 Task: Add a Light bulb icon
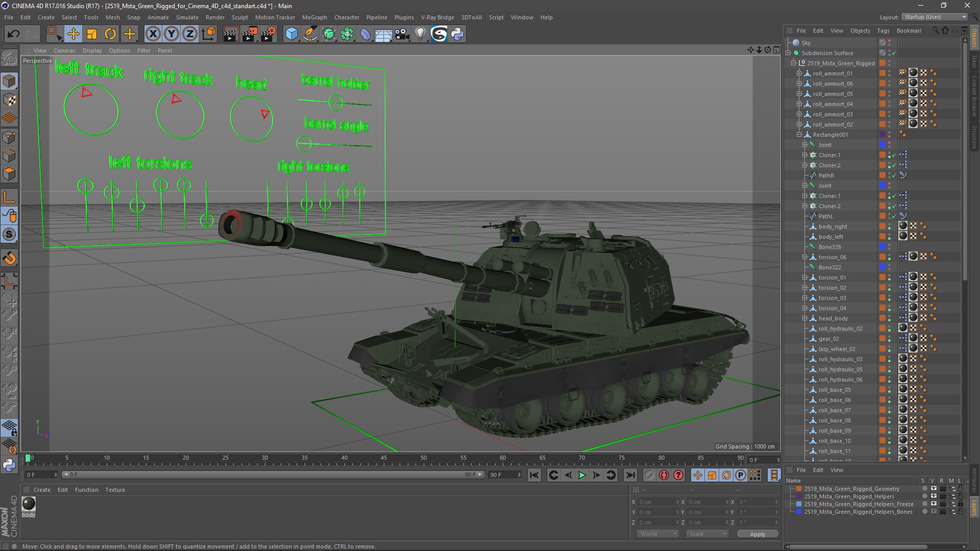coord(421,34)
